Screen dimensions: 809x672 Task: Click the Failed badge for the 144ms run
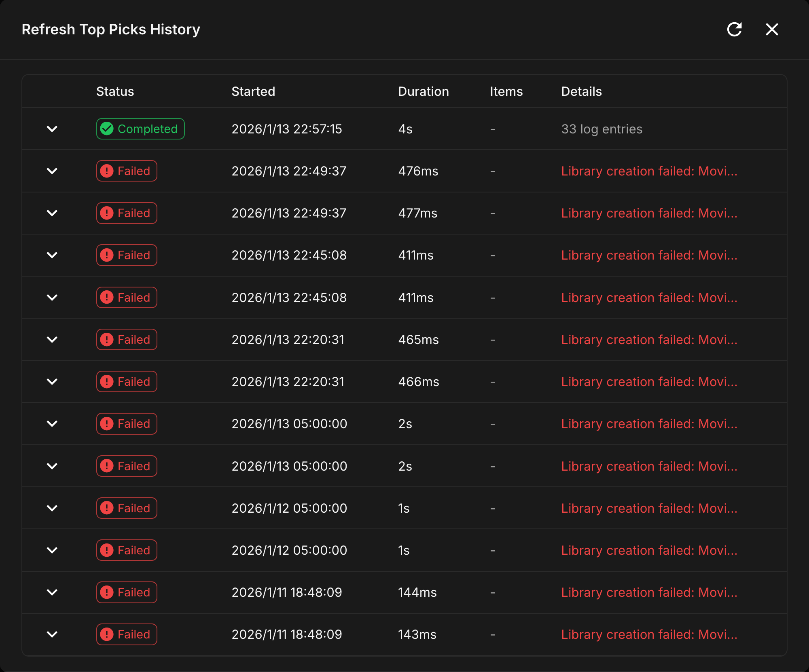(x=127, y=592)
